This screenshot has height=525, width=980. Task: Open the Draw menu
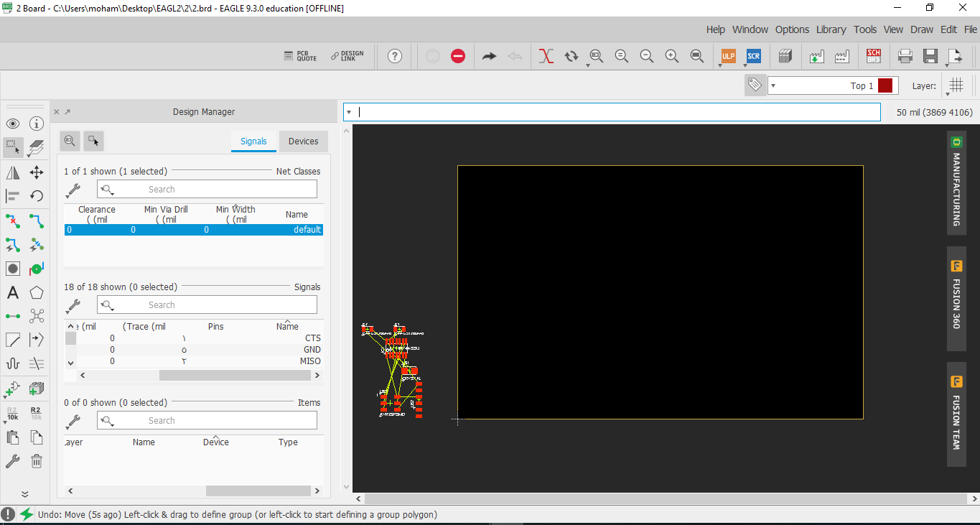click(922, 29)
